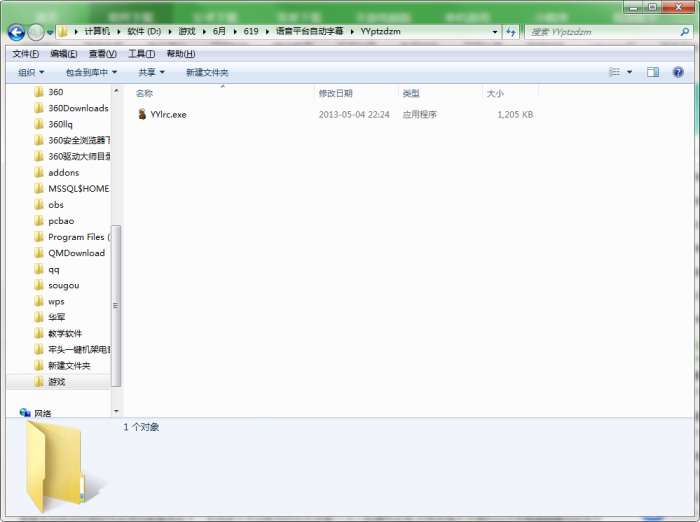Click the navigation pane scroll up arrow

116,91
